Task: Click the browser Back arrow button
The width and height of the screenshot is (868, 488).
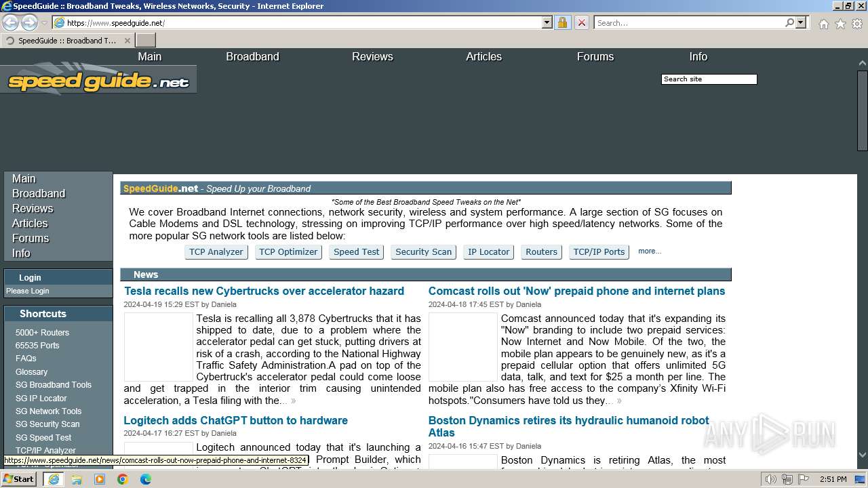Action: pyautogui.click(x=11, y=22)
